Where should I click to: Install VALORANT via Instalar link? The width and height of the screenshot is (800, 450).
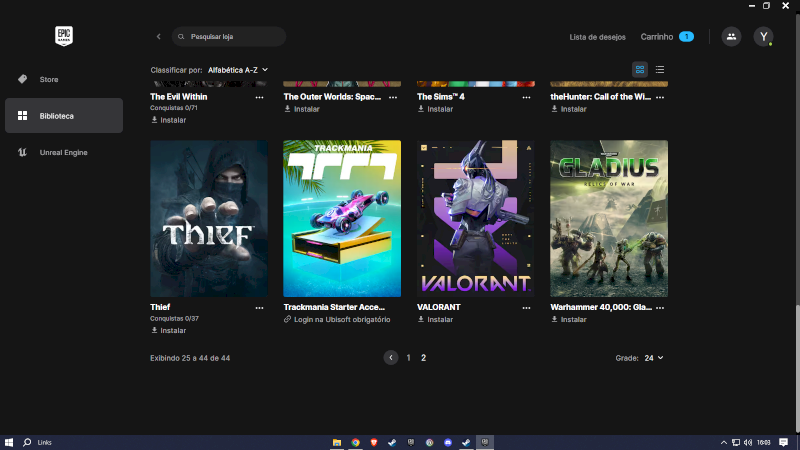(439, 320)
